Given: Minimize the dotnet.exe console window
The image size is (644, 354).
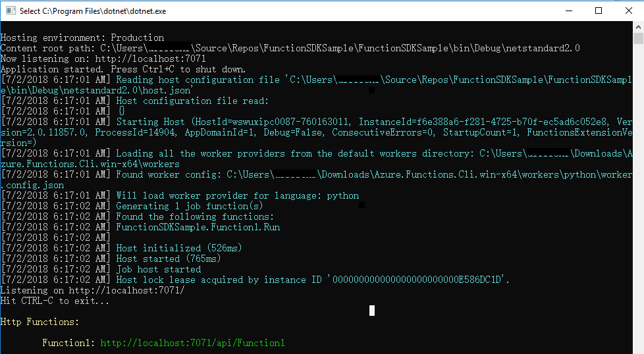Looking at the screenshot, I should pos(568,11).
